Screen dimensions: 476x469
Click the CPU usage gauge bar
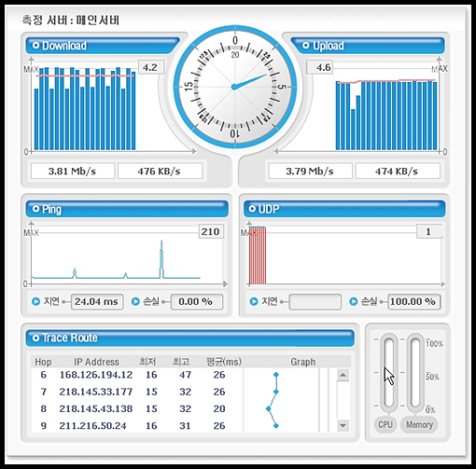coord(389,373)
